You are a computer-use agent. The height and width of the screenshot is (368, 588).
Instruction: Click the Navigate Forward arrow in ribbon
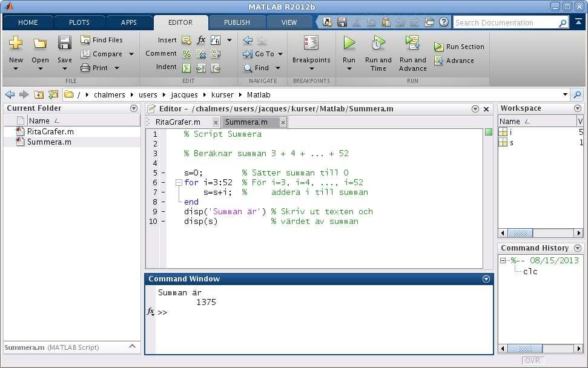[x=262, y=40]
